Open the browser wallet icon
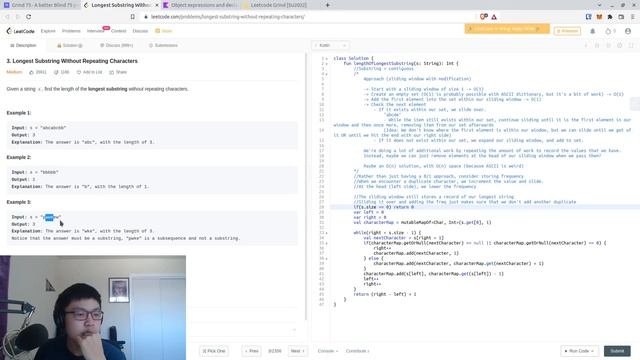The height and width of the screenshot is (360, 640). pyautogui.click(x=621, y=17)
